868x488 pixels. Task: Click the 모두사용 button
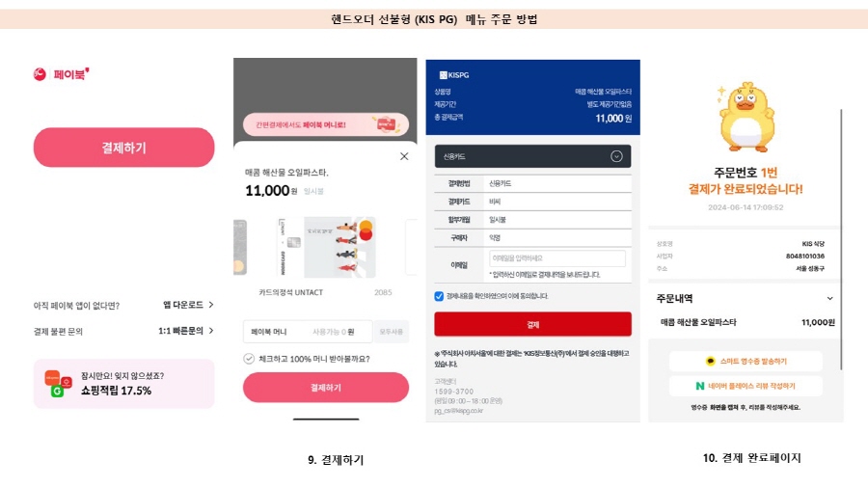tap(391, 332)
